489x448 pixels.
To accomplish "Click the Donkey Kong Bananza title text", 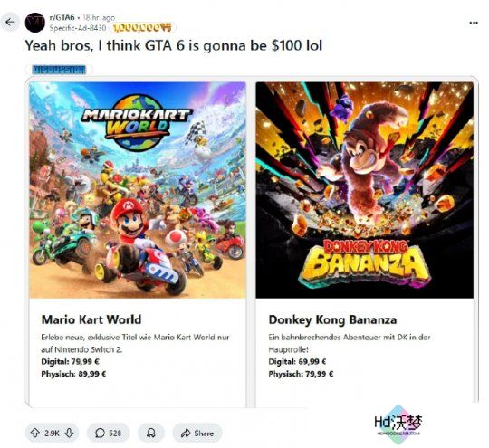I will [x=332, y=319].
